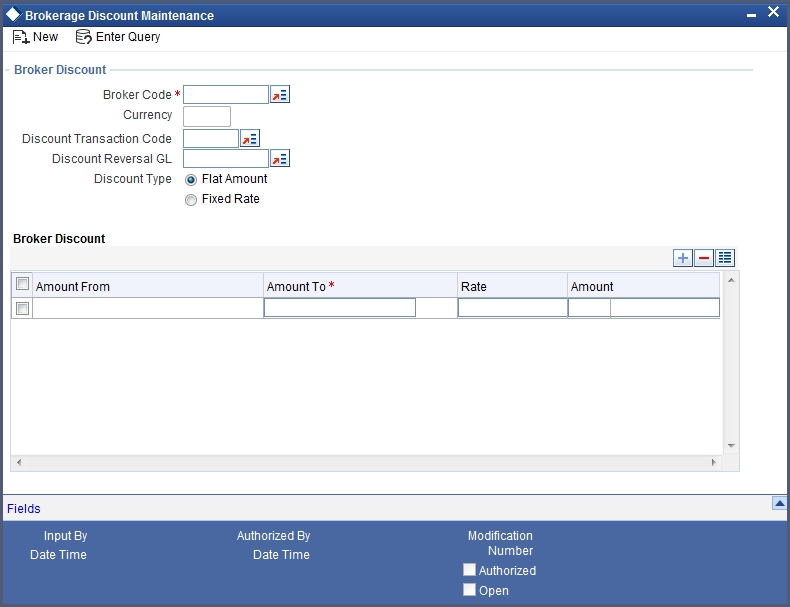Click the Currency input field
The height and width of the screenshot is (607, 790).
click(207, 116)
